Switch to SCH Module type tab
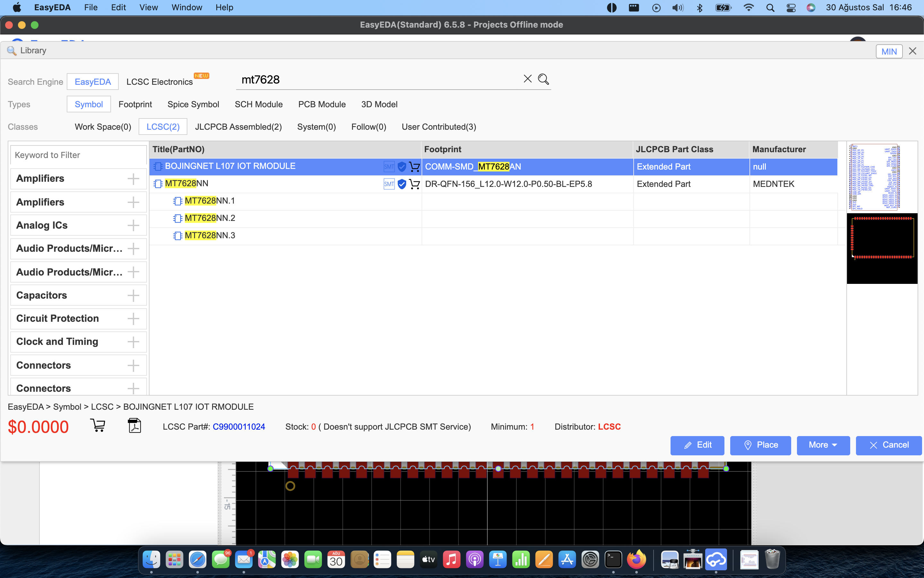This screenshot has width=924, height=578. pyautogui.click(x=259, y=104)
